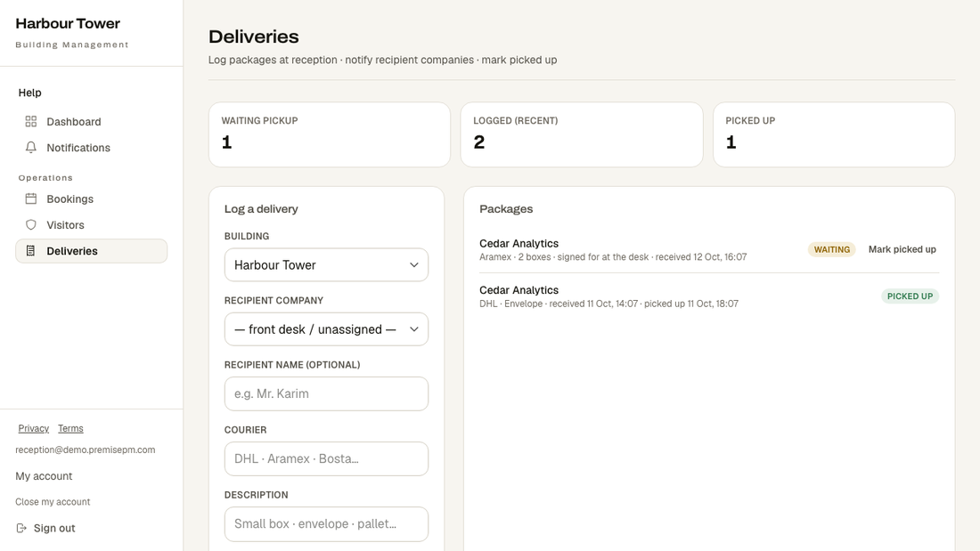Screen dimensions: 980x551
Task: Go to Notifications in the sidebar
Action: coord(91,148)
